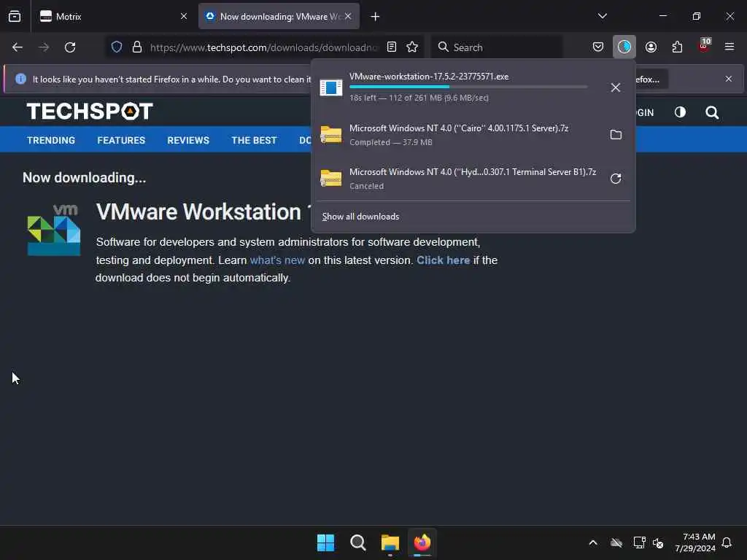The height and width of the screenshot is (560, 747).
Task: Click the VMware-workstation download progress bar
Action: tap(468, 87)
